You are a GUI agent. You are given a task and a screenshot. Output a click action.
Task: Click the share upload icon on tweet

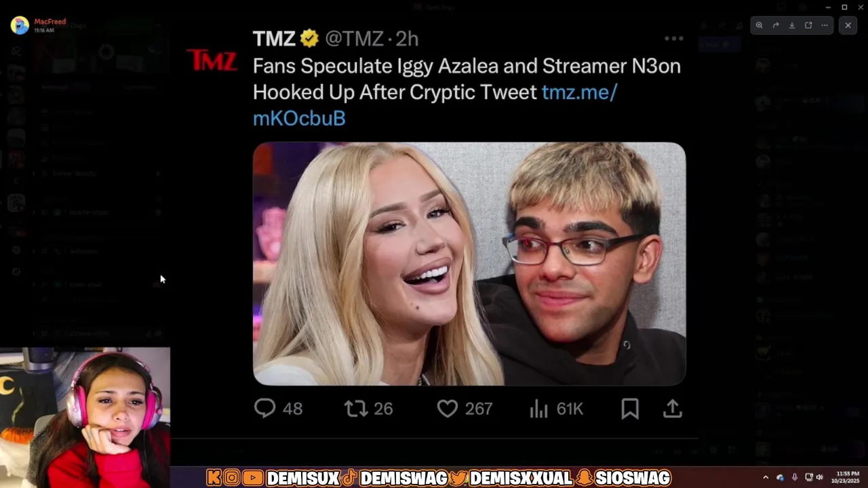(672, 408)
